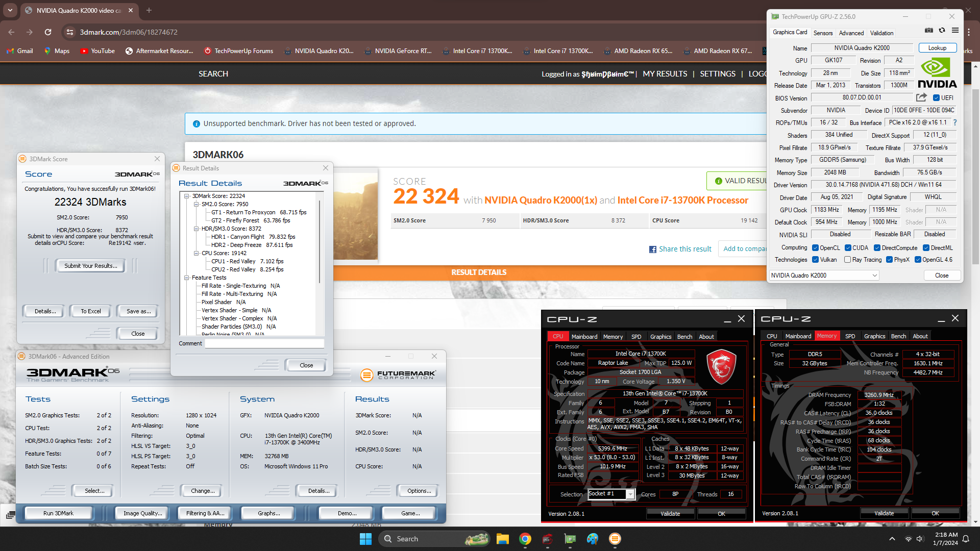Toggle the PhysX checkbox
Image resolution: width=980 pixels, height=551 pixels.
tap(889, 260)
